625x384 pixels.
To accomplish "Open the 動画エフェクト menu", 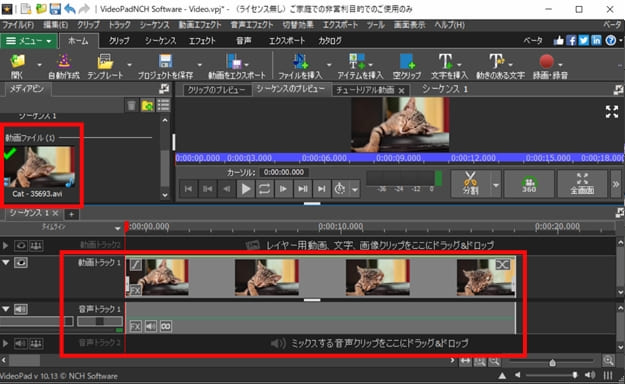I will [x=200, y=25].
